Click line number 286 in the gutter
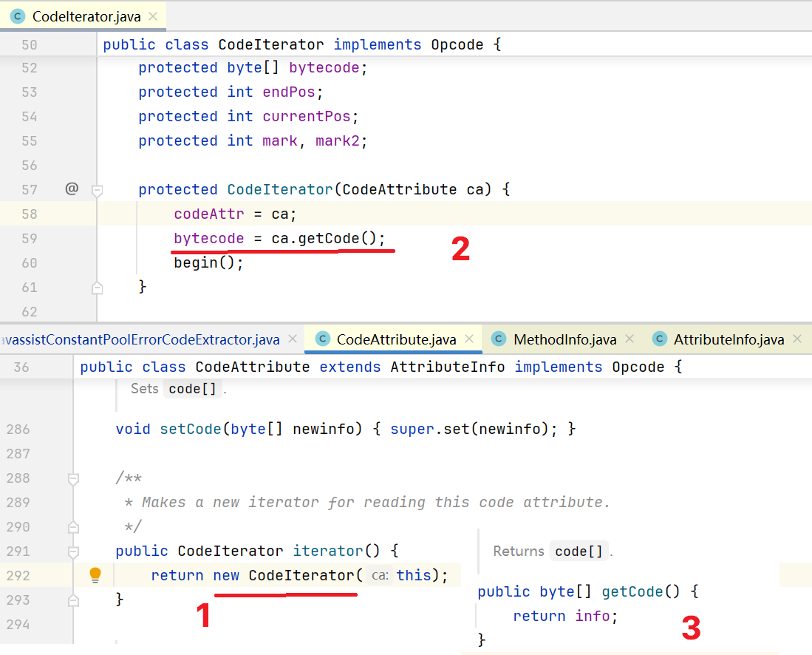This screenshot has width=812, height=655. (x=18, y=430)
